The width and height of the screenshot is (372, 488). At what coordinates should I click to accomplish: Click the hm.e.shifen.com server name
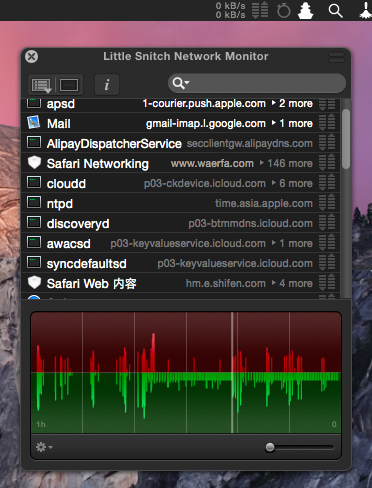226,283
